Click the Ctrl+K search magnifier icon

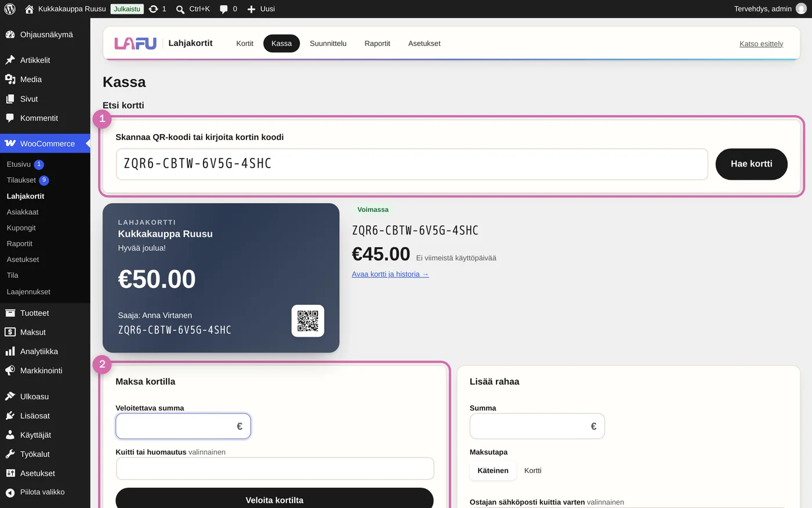coord(180,9)
